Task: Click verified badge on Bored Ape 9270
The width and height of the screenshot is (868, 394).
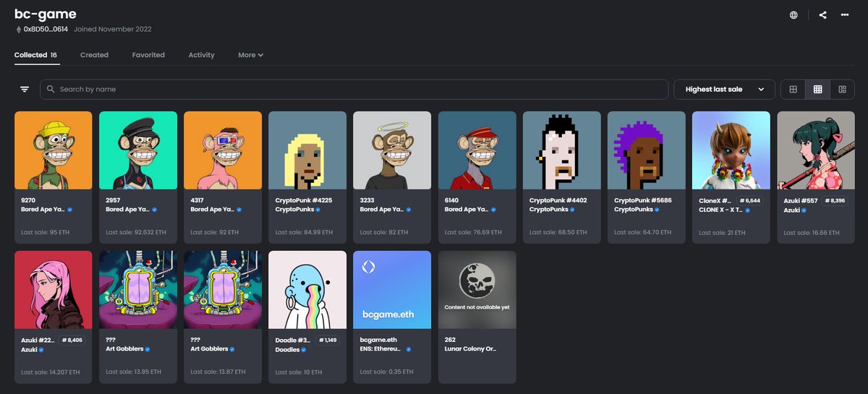Action: 69,209
